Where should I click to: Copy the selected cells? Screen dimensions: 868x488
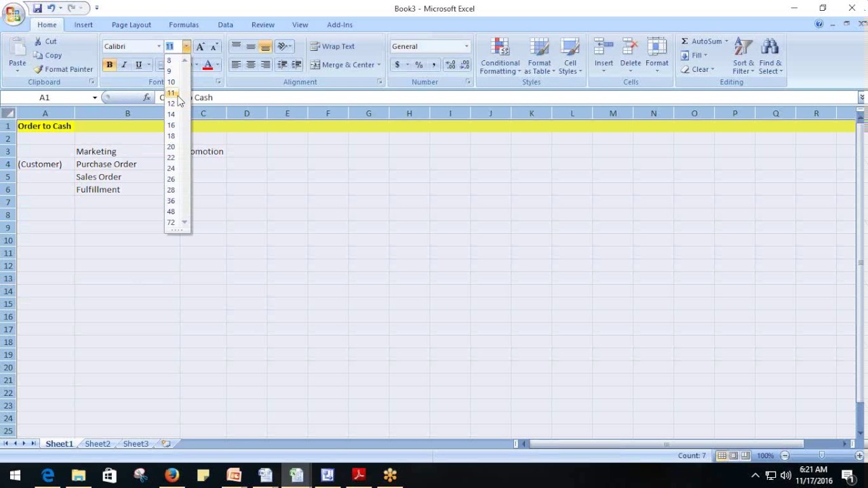[47, 56]
